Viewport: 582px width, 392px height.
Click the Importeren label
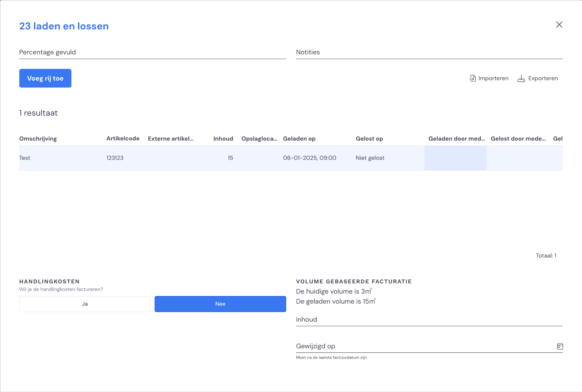[x=493, y=78]
